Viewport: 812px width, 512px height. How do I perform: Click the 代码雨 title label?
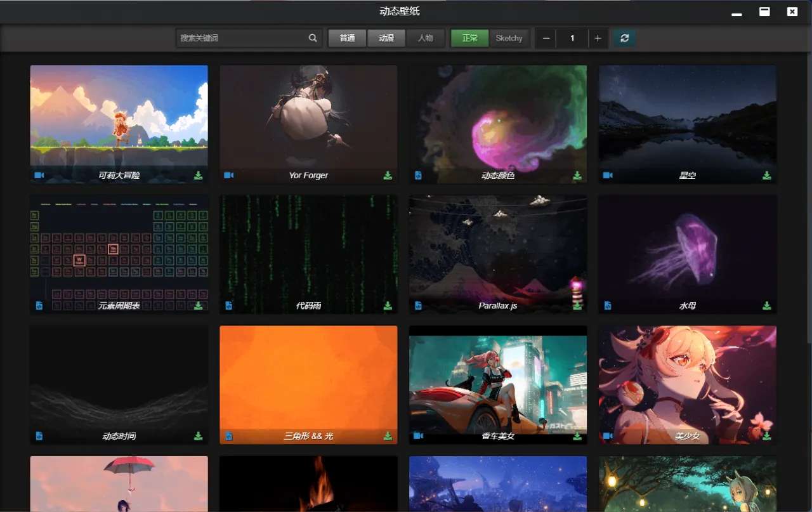click(x=308, y=306)
